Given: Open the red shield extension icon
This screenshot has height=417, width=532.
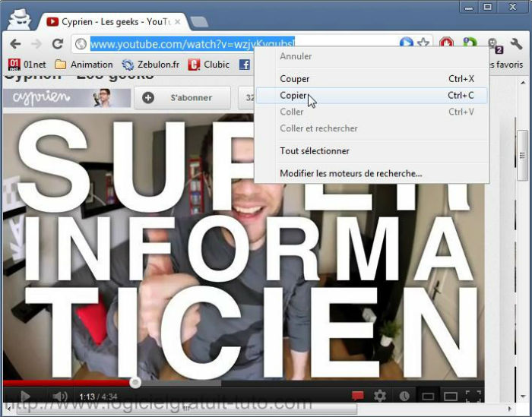Looking at the screenshot, I should tap(447, 43).
